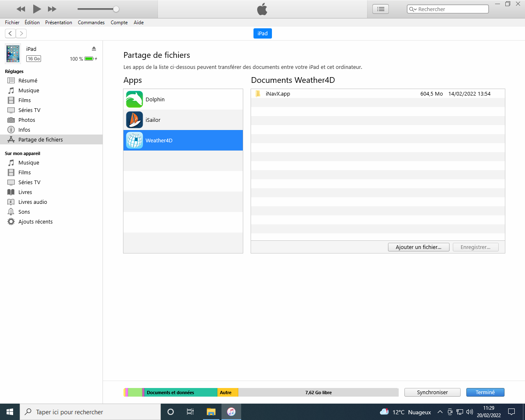
Task: Open the Présentation menu
Action: 58,23
